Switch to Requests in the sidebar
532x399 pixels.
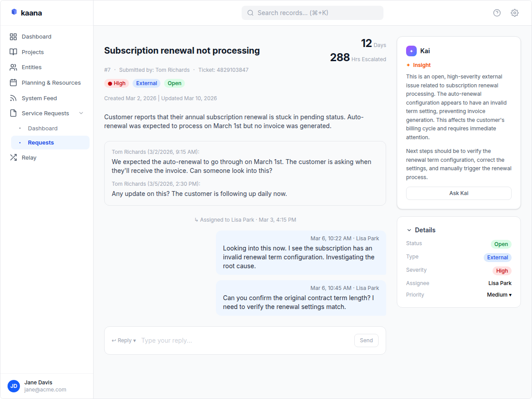pos(41,142)
